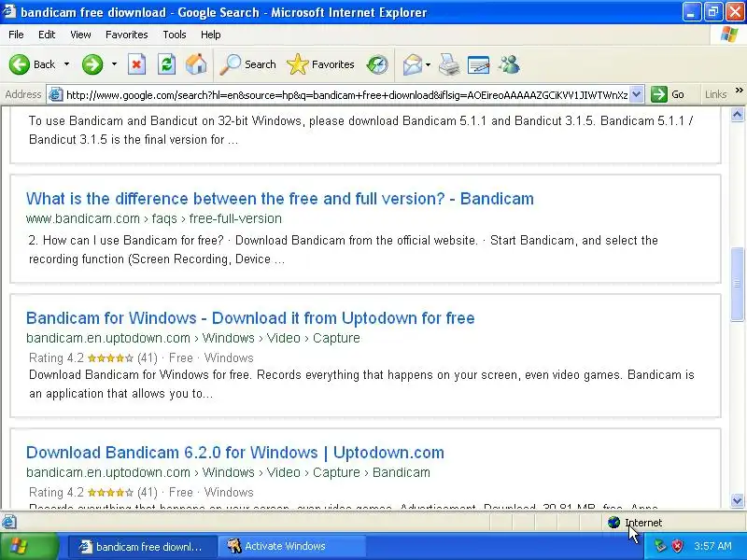Click the 3:57 AM system clock
This screenshot has height=560, width=747.
712,546
